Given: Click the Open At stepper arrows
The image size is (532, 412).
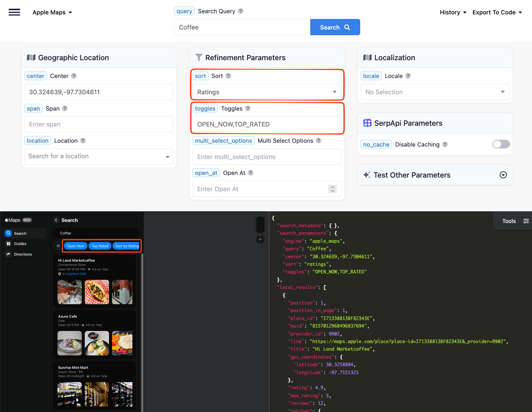Looking at the screenshot, I should [x=333, y=189].
